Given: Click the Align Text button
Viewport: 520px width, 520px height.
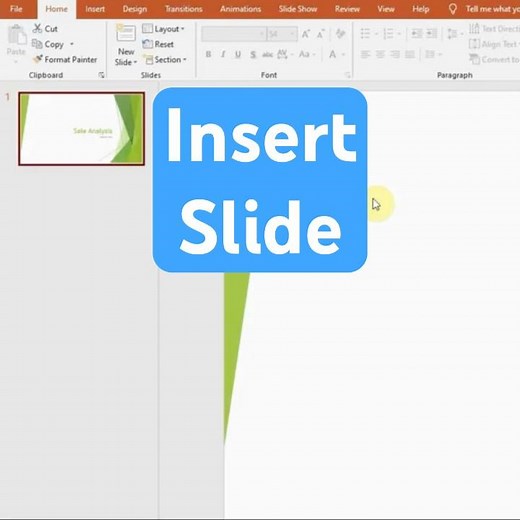Looking at the screenshot, I should [x=494, y=44].
